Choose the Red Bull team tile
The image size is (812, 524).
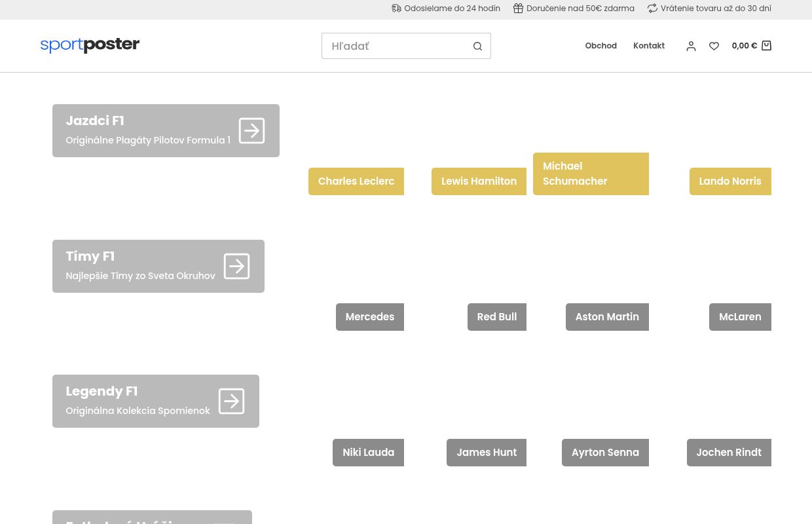(x=496, y=317)
